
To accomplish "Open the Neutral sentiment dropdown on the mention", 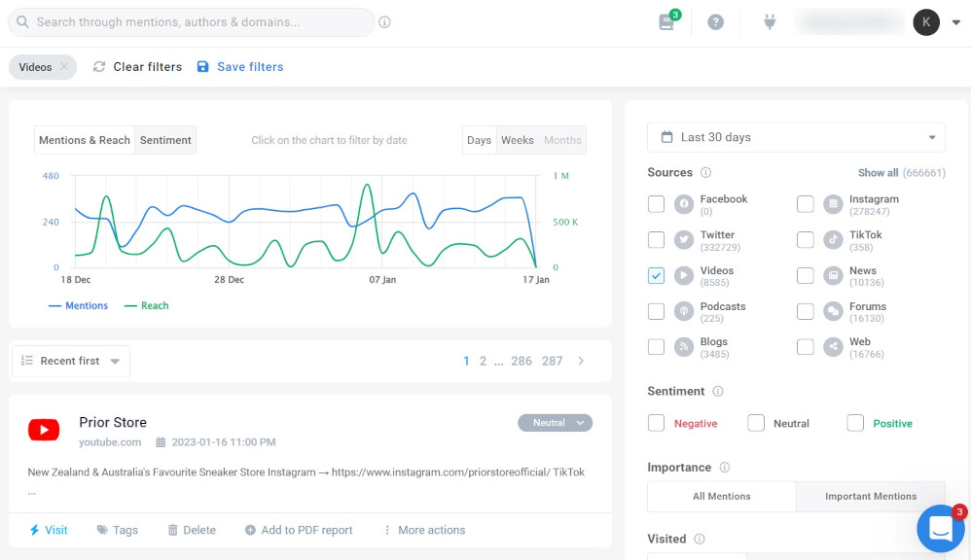I will pos(555,422).
